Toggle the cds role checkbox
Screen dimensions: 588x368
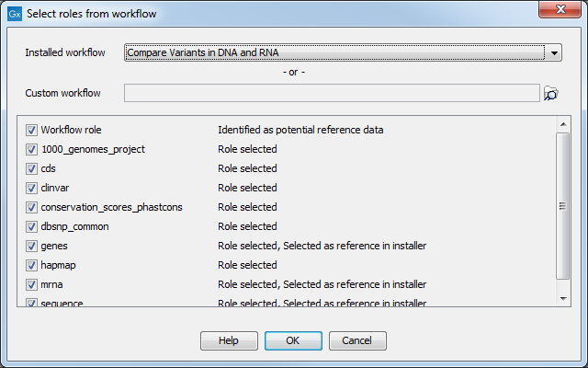(32, 168)
